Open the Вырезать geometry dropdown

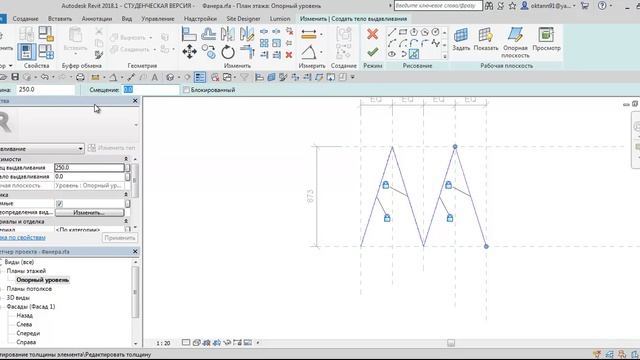pos(150,38)
